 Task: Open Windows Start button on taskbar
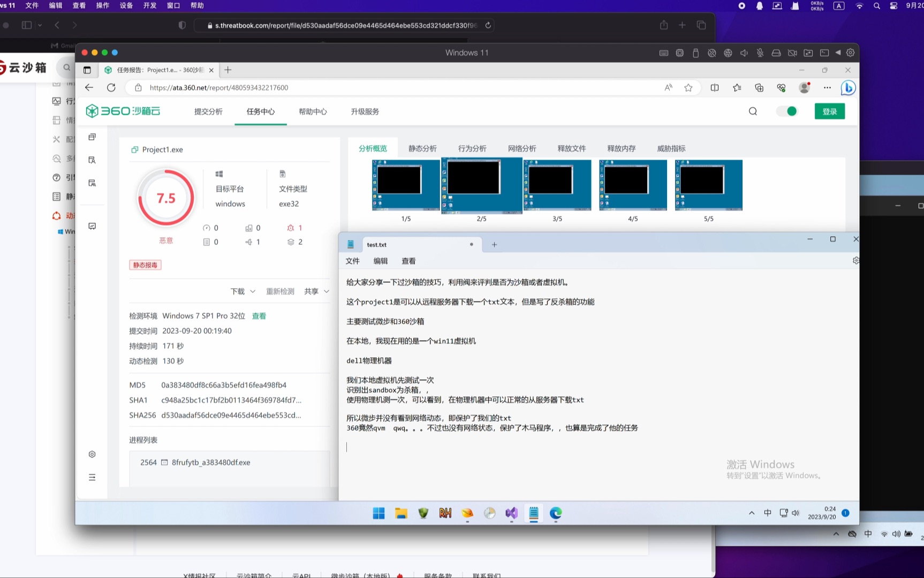pyautogui.click(x=378, y=513)
